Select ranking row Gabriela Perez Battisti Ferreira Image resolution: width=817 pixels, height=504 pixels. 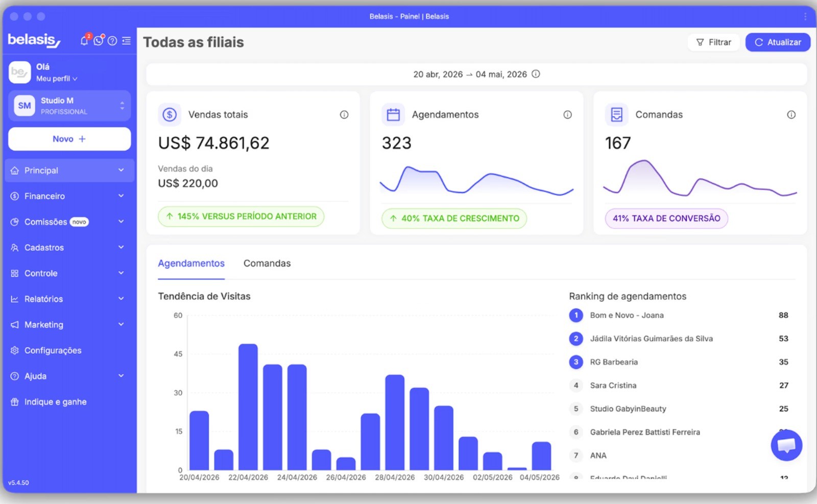coord(679,432)
